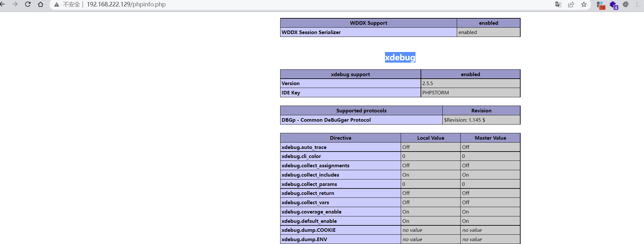Bookmark this page with the star

584,4
